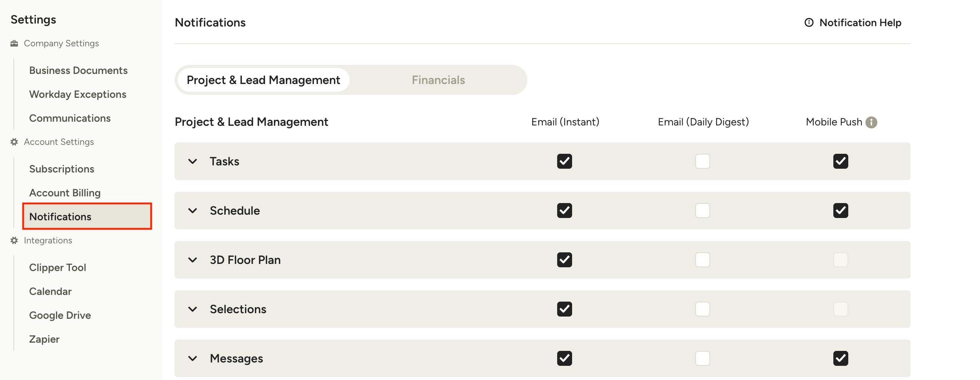The image size is (980, 380).
Task: Uncheck Tasks Email (Instant) checkbox
Action: 565,161
